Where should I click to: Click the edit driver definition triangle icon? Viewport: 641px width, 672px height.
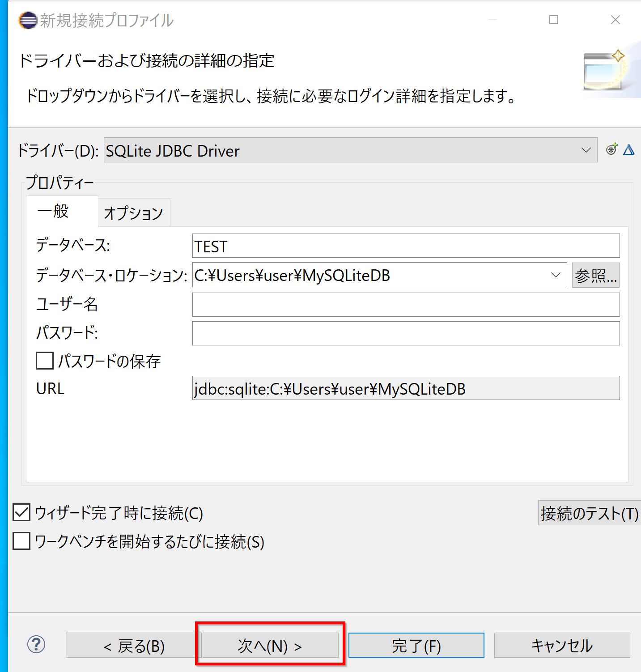[x=628, y=149]
